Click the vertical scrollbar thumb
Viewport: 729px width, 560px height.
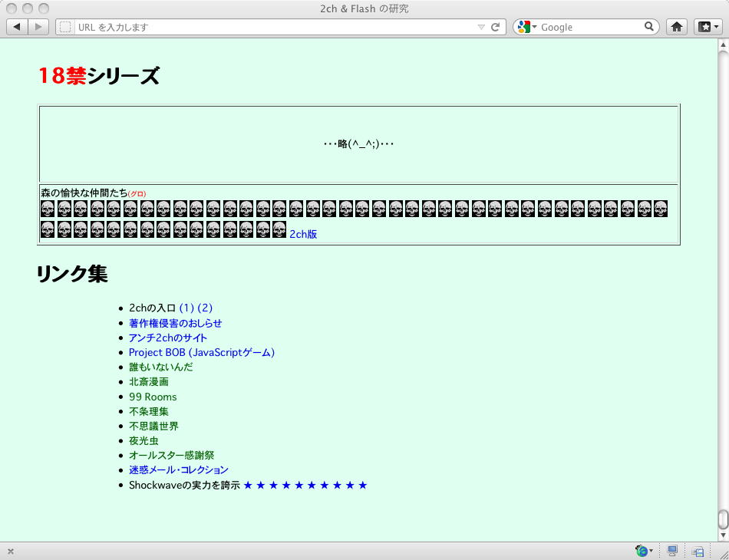723,519
